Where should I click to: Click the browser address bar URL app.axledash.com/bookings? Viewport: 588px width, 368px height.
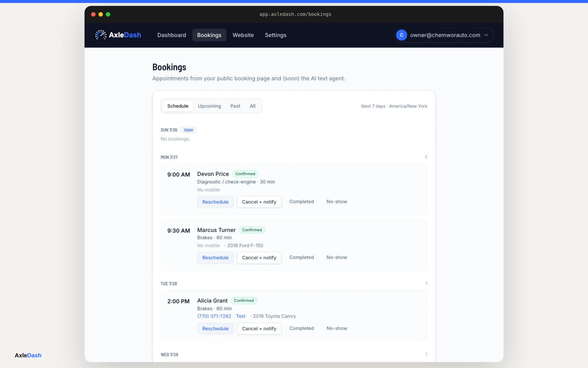click(x=295, y=14)
